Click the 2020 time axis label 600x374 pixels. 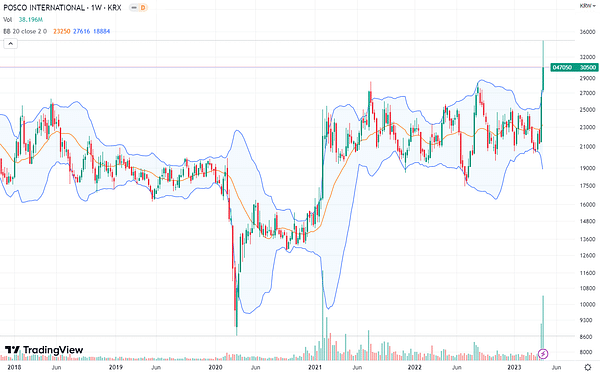click(x=215, y=367)
